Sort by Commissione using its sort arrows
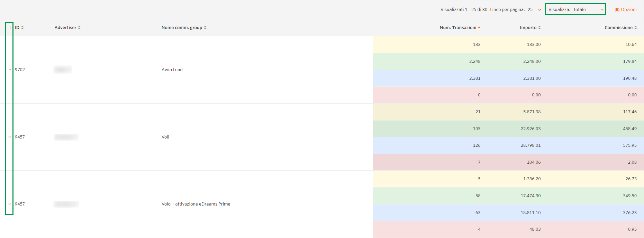This screenshot has width=644, height=238. click(x=636, y=28)
